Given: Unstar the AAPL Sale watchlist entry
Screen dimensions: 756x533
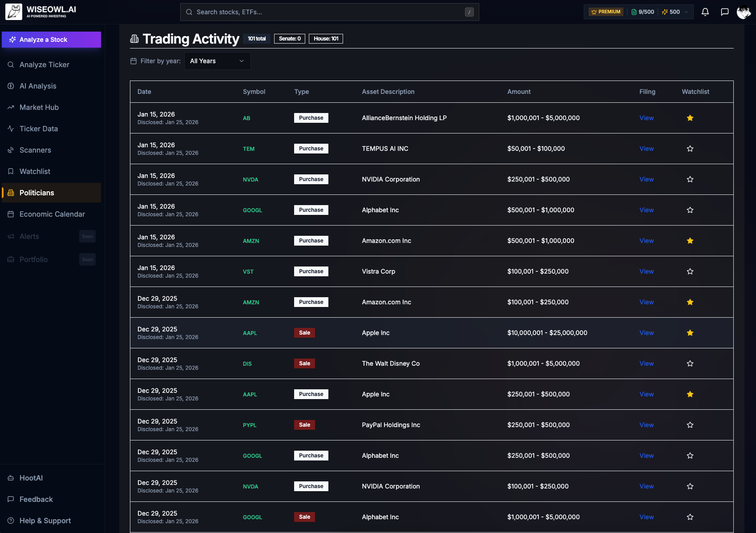Looking at the screenshot, I should coord(690,333).
